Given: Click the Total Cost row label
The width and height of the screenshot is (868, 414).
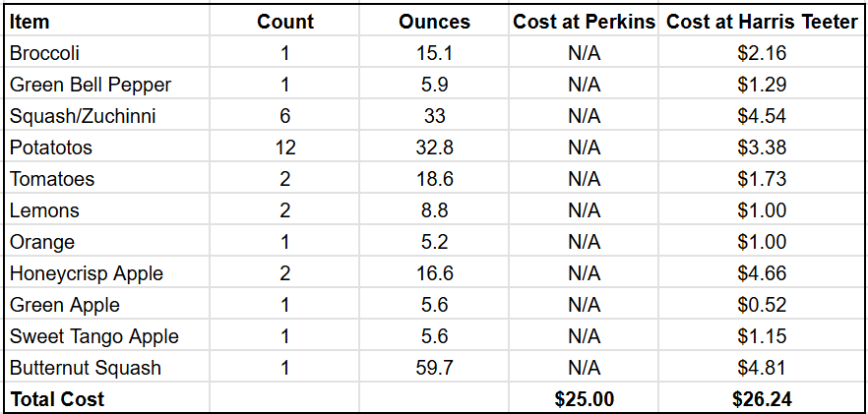Looking at the screenshot, I should click(57, 399).
